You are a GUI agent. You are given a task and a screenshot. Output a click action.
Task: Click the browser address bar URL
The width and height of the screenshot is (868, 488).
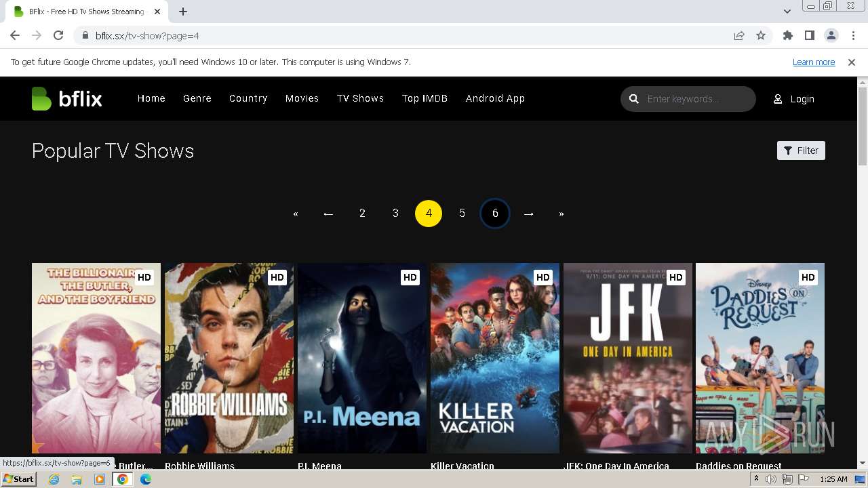pyautogui.click(x=147, y=36)
